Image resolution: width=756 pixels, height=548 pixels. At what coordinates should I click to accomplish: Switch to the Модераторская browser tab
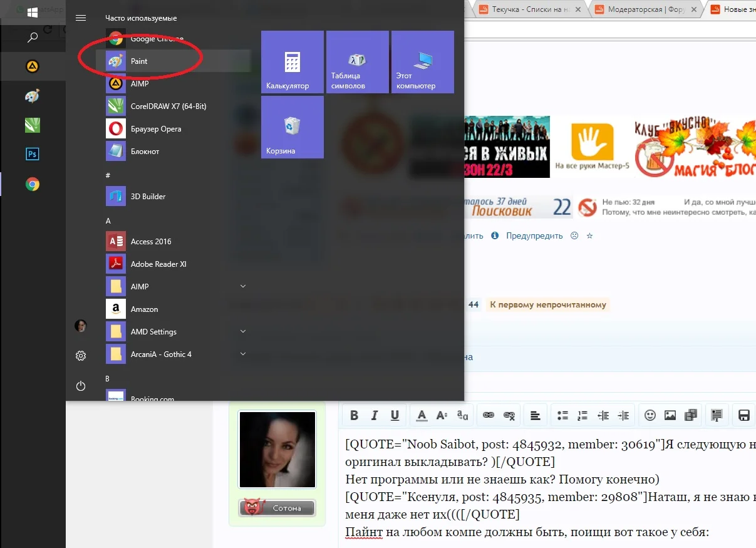(x=645, y=9)
